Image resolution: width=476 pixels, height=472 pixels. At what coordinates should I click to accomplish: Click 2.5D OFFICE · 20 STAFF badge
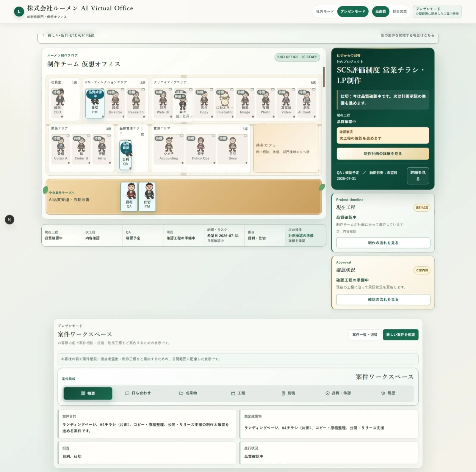[297, 57]
